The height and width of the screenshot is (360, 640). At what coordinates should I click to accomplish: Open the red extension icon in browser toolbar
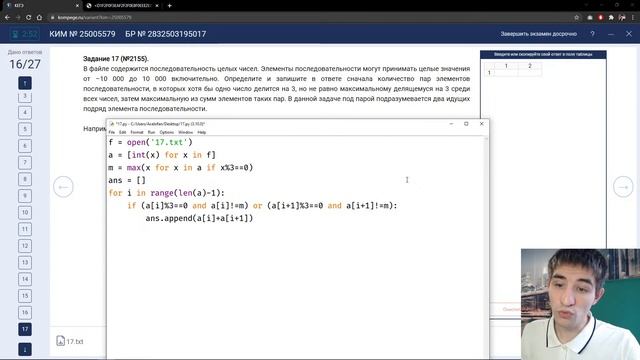point(600,18)
